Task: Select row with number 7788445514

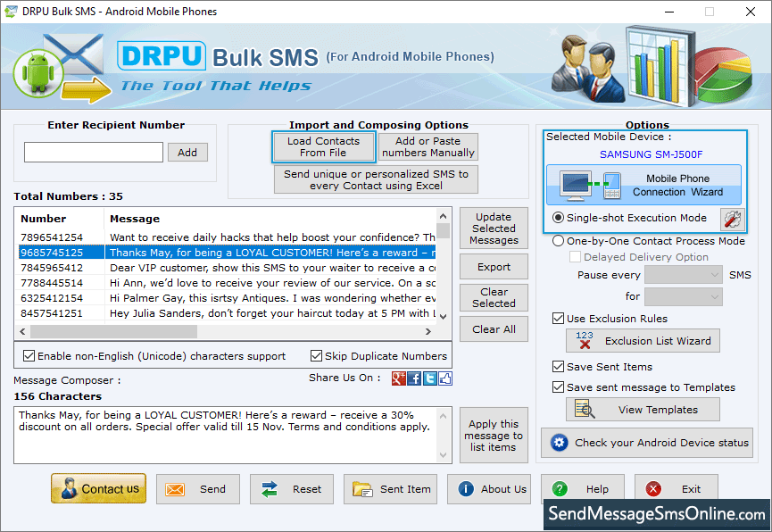Action: (x=227, y=283)
